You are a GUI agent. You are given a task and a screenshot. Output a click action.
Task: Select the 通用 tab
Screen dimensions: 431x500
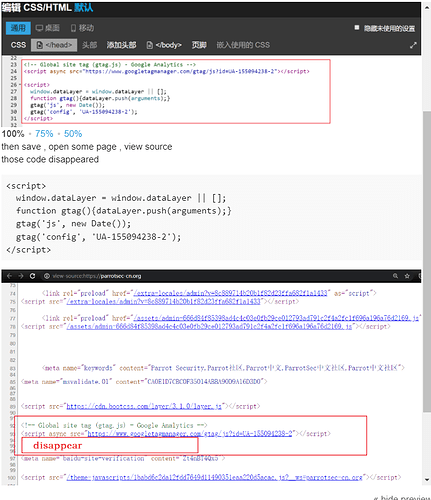click(18, 28)
